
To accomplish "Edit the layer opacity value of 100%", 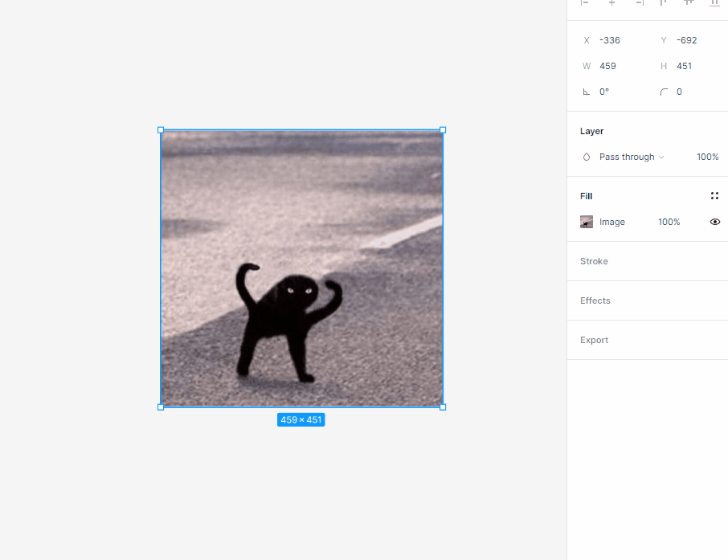I will pos(707,157).
